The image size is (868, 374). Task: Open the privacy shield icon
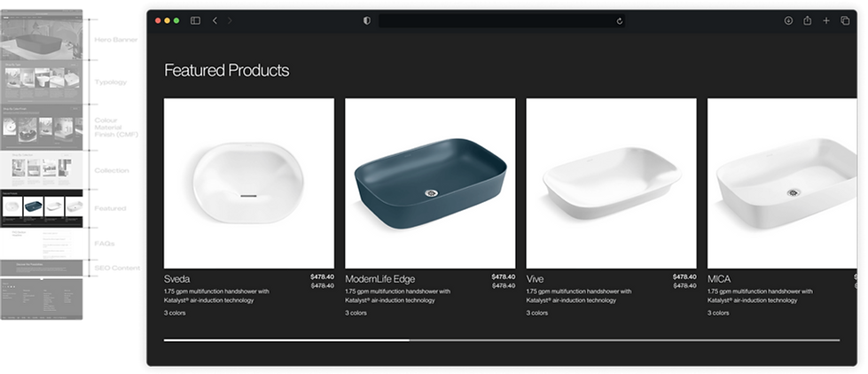[366, 20]
